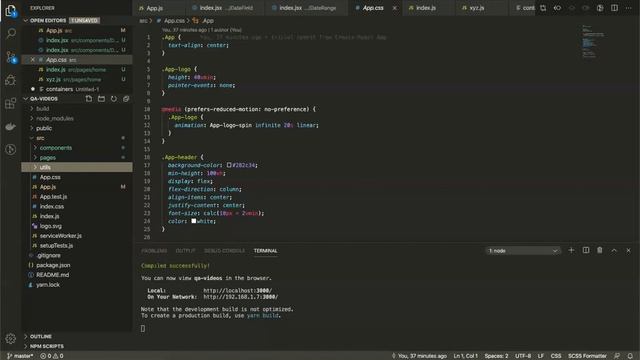Collapse all folders in QA-VIDEOS explorer
Viewport: 640px width, 360px height.
126,99
